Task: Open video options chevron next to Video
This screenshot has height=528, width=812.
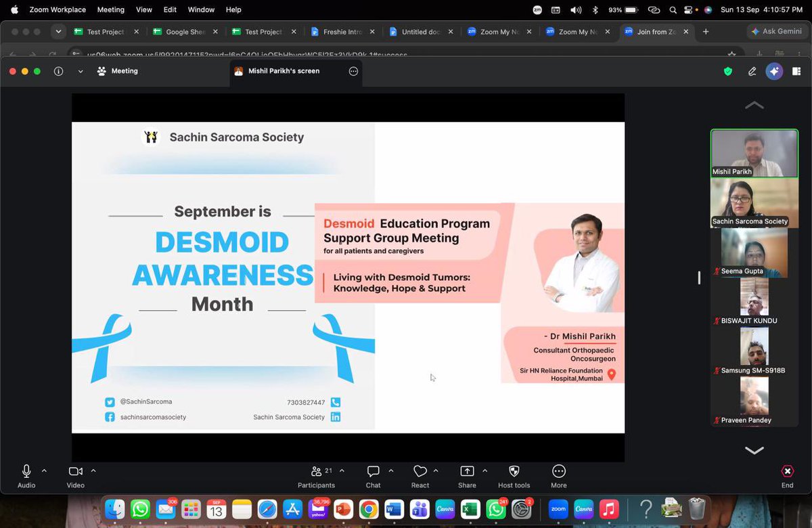Action: click(93, 470)
